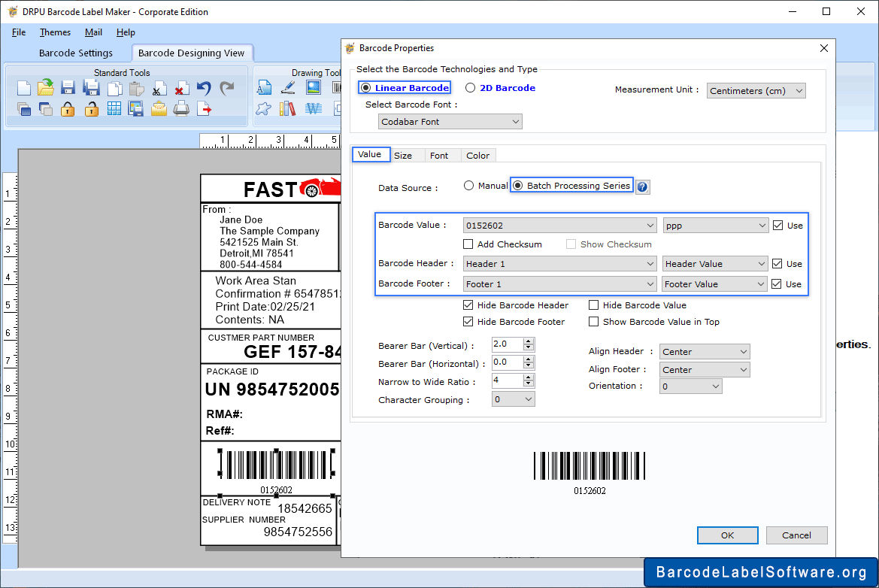
Task: Choose Batch Processing Series data source
Action: (518, 186)
